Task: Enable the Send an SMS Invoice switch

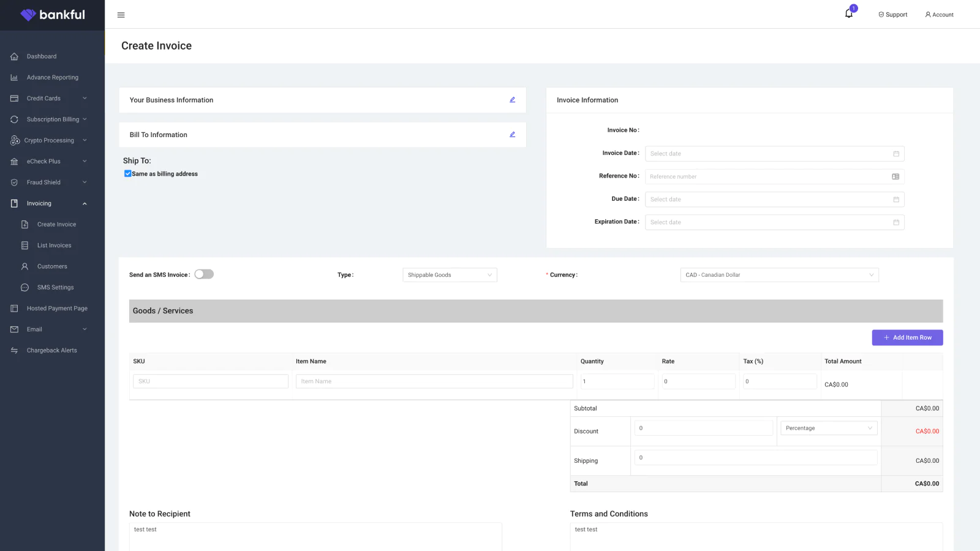Action: pos(204,274)
